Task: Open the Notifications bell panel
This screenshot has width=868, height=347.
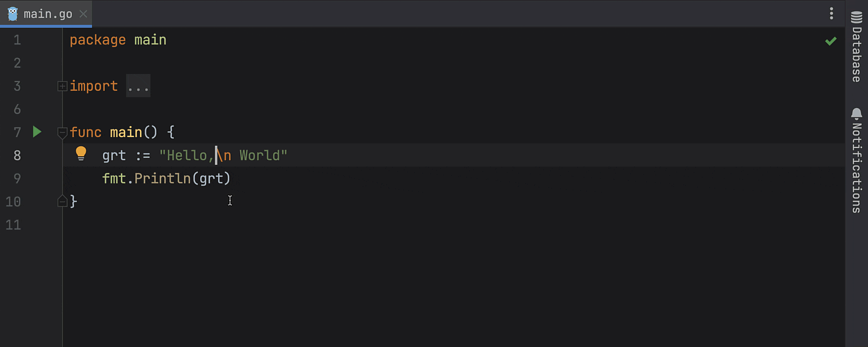Action: pyautogui.click(x=856, y=161)
